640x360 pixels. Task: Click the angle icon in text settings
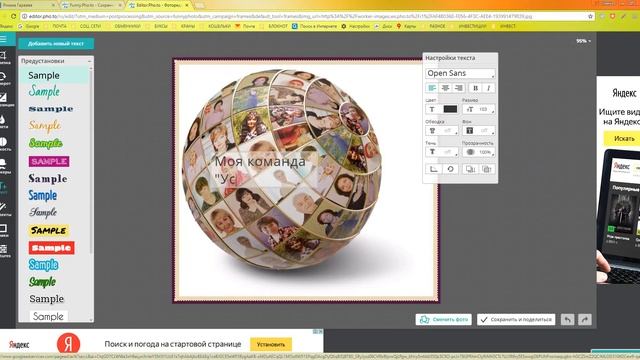(433, 169)
